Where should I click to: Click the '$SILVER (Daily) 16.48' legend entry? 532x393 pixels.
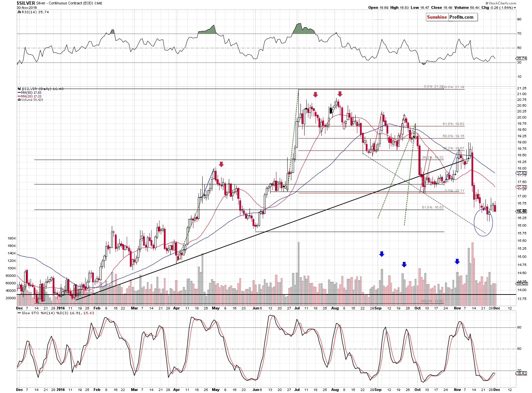tap(40, 89)
